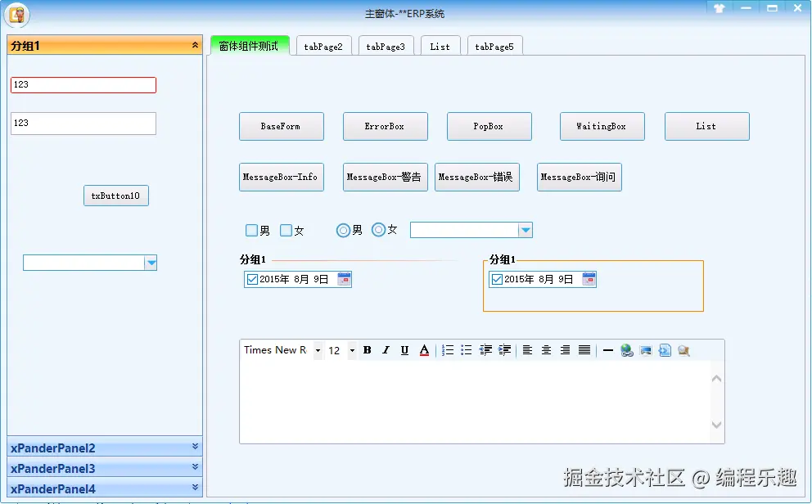The height and width of the screenshot is (504, 812).
Task: Click the MessageBox-询问 button
Action: pos(580,177)
